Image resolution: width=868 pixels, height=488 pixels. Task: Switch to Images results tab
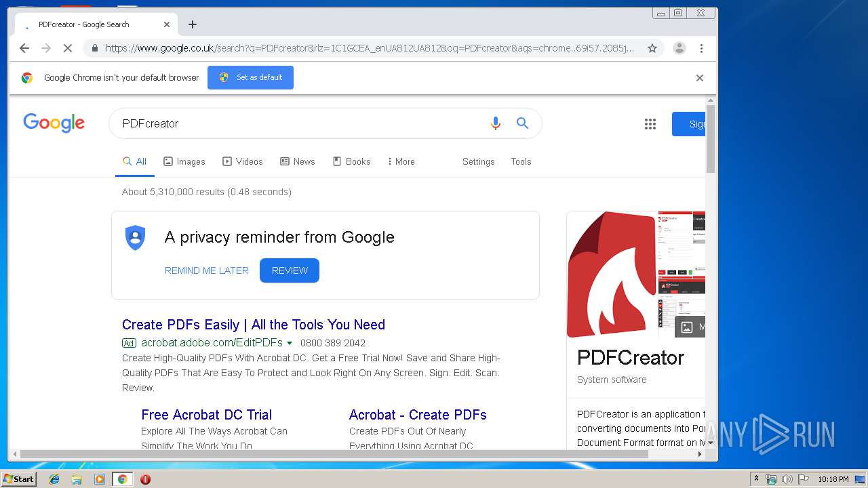coord(184,161)
